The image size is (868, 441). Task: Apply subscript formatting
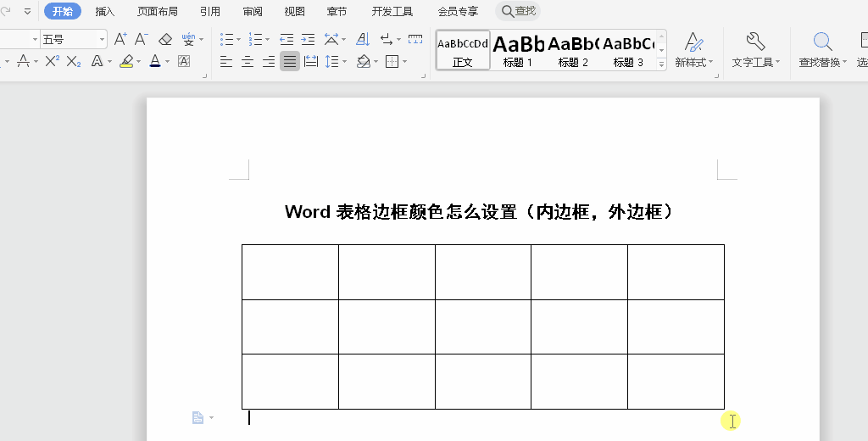[x=74, y=61]
